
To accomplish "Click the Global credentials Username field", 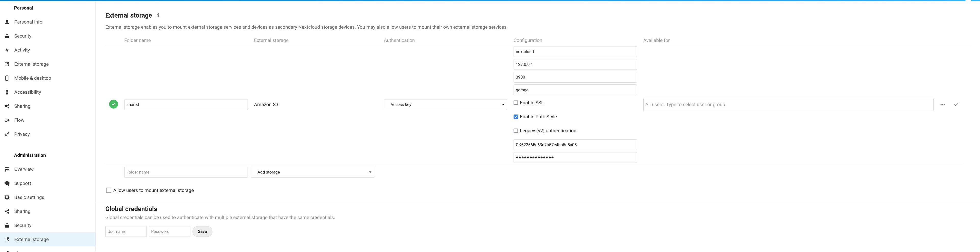I will pos(126,232).
